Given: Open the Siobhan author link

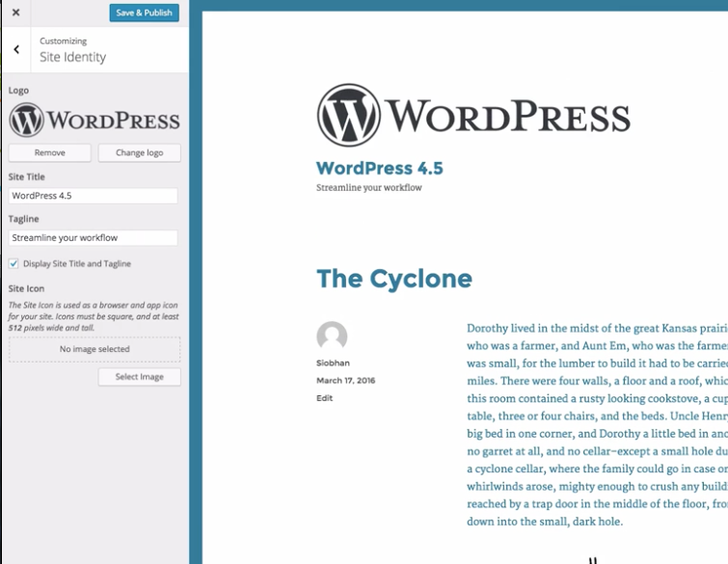Looking at the screenshot, I should (333, 363).
